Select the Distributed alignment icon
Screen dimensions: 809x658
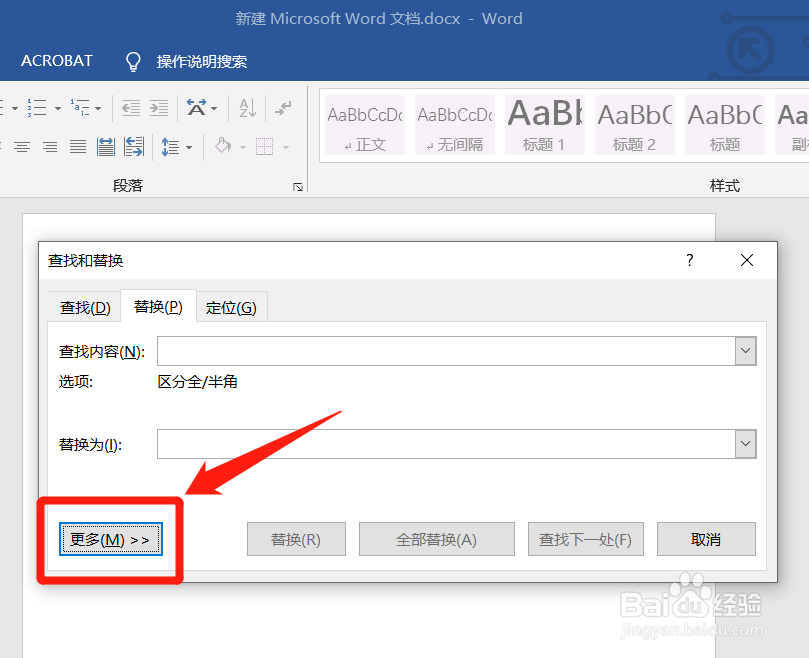(105, 147)
